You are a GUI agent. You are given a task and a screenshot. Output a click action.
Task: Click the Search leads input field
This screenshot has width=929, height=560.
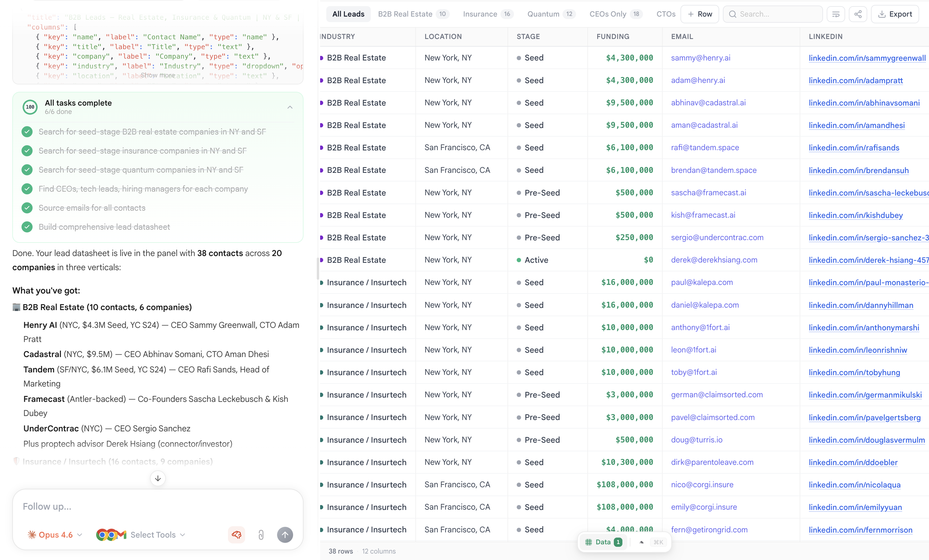coord(777,14)
